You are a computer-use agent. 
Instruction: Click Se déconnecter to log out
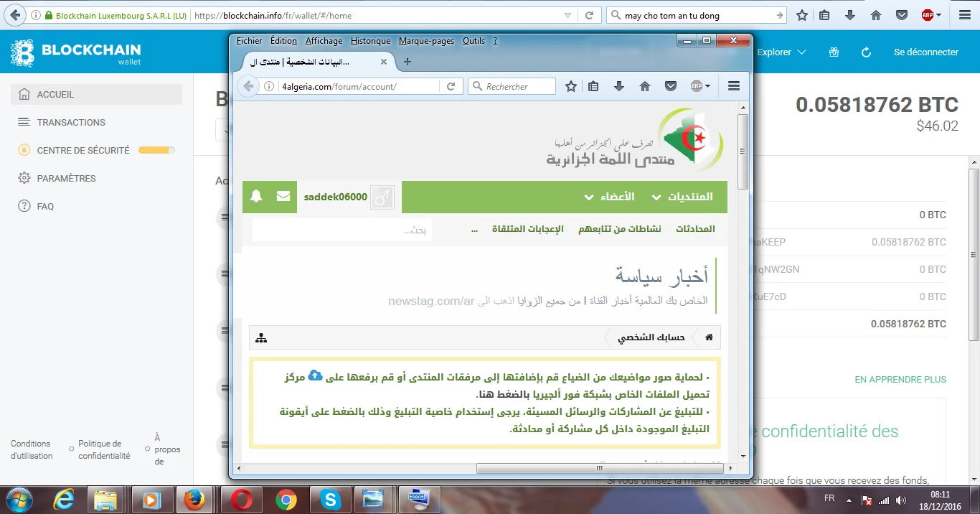(x=925, y=52)
